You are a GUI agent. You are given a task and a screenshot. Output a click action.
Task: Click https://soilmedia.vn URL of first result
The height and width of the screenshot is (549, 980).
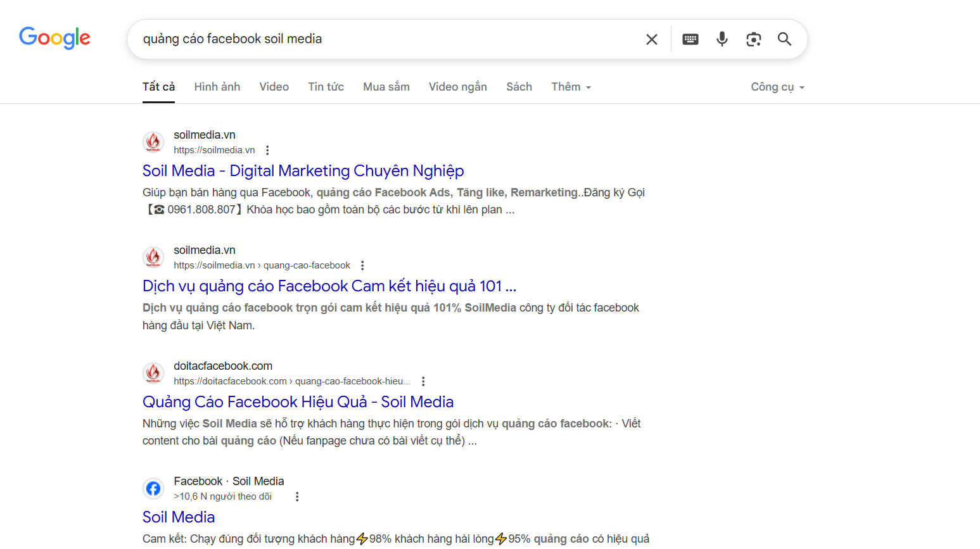215,150
